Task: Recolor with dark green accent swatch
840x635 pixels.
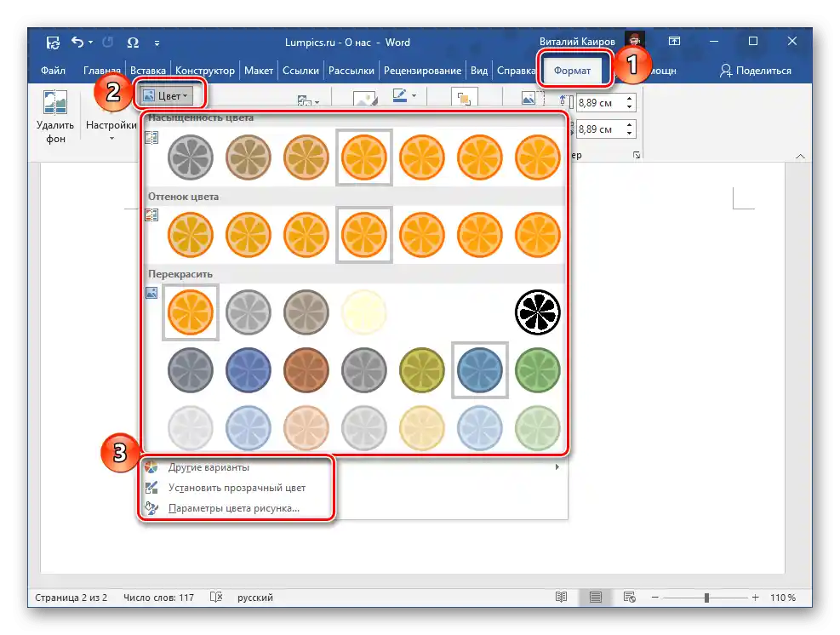Action: [x=537, y=370]
